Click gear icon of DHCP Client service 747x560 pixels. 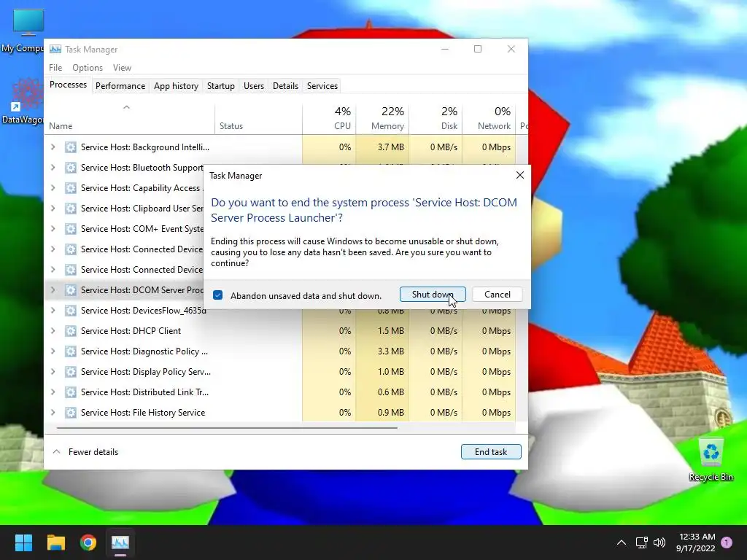[71, 331]
